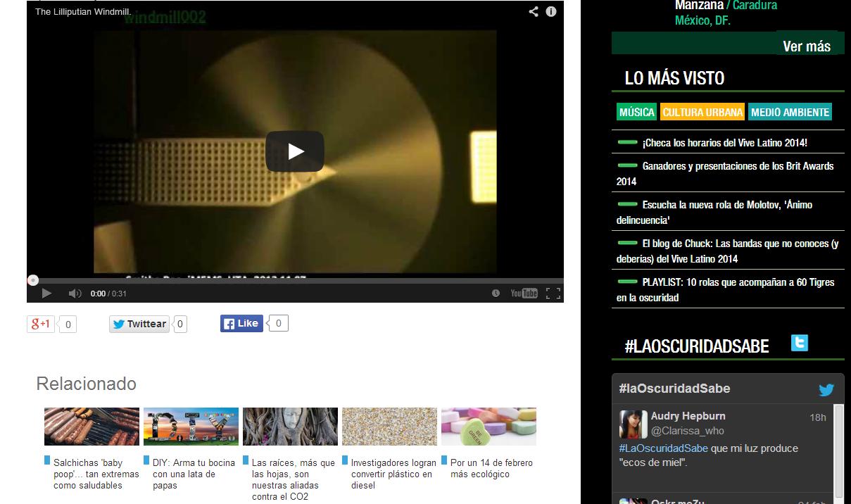Screen dimensions: 851x504
Task: Click Twitter icon beside #LAOSCURIDADSABE heading
Action: pos(799,343)
